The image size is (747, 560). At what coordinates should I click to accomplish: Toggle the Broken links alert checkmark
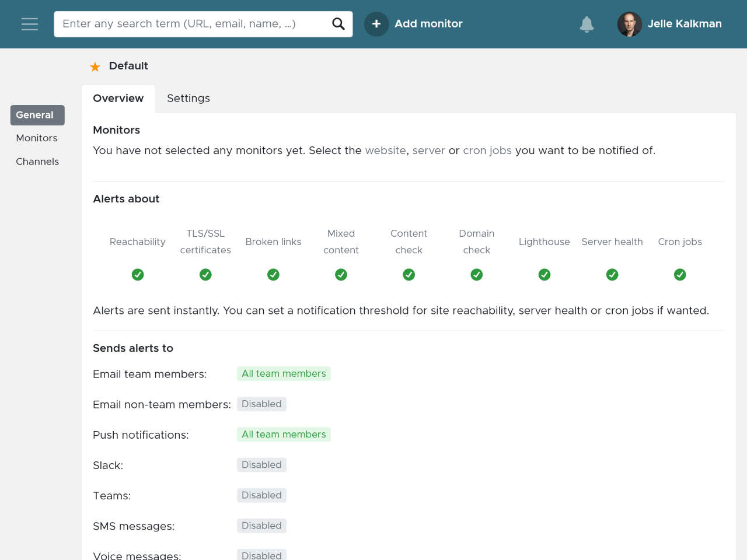click(x=273, y=274)
